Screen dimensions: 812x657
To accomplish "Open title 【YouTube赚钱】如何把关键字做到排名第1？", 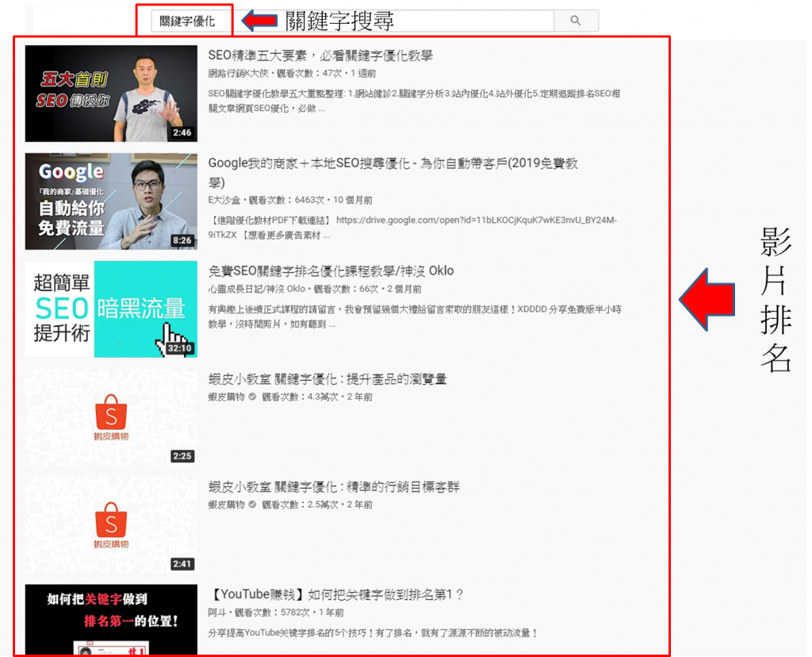I will coord(335,595).
